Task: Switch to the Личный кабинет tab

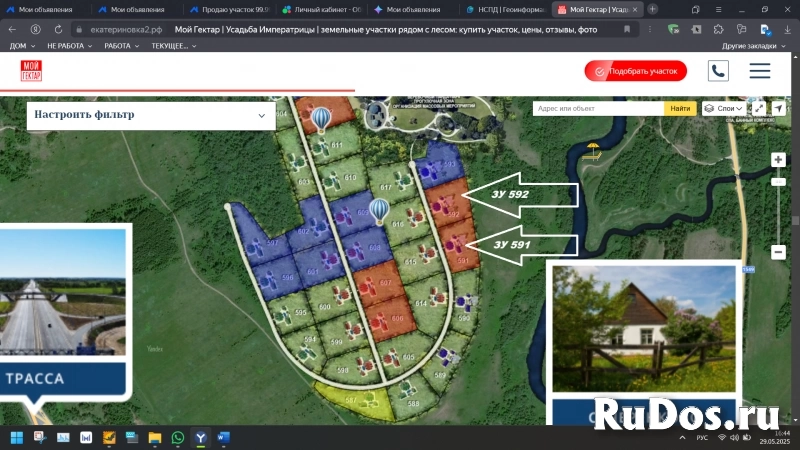Action: tap(320, 9)
